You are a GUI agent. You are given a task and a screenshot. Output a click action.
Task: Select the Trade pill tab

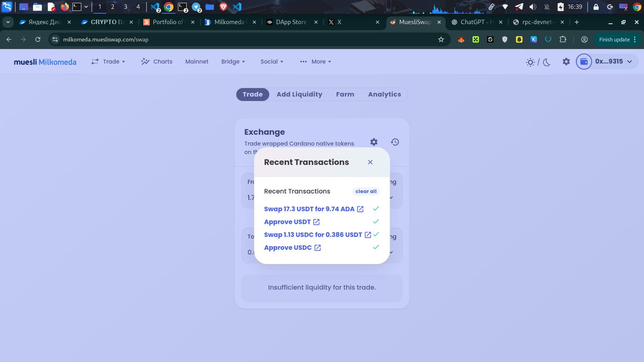click(x=253, y=94)
